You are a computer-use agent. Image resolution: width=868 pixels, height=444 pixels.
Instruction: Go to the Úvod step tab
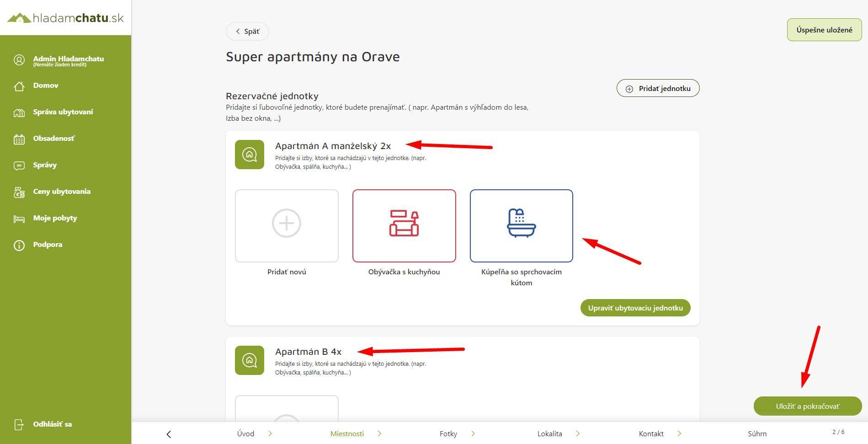tap(245, 434)
